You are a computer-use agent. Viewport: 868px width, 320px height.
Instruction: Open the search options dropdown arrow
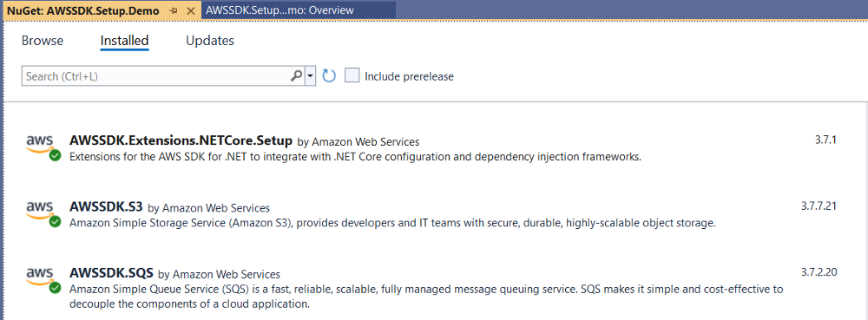[311, 75]
